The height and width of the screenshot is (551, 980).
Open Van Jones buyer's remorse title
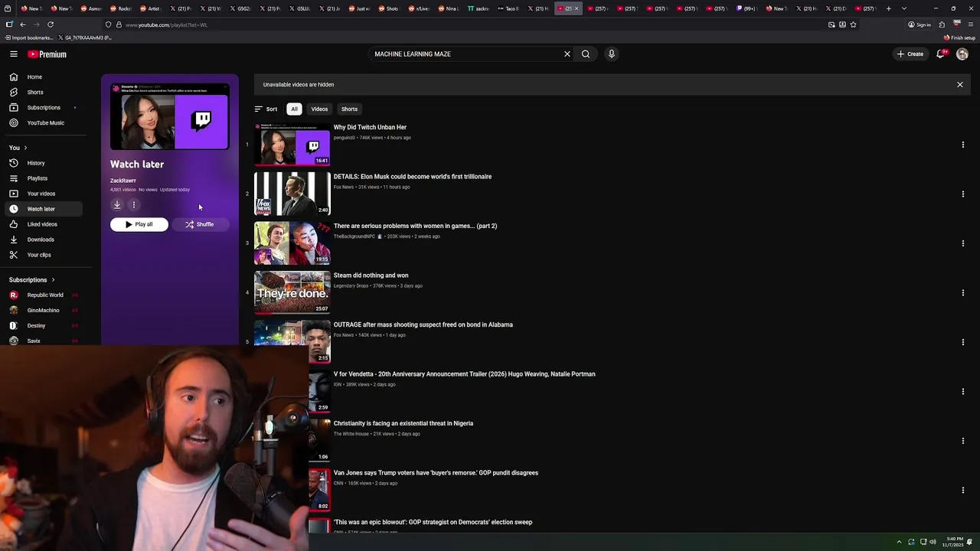436,473
